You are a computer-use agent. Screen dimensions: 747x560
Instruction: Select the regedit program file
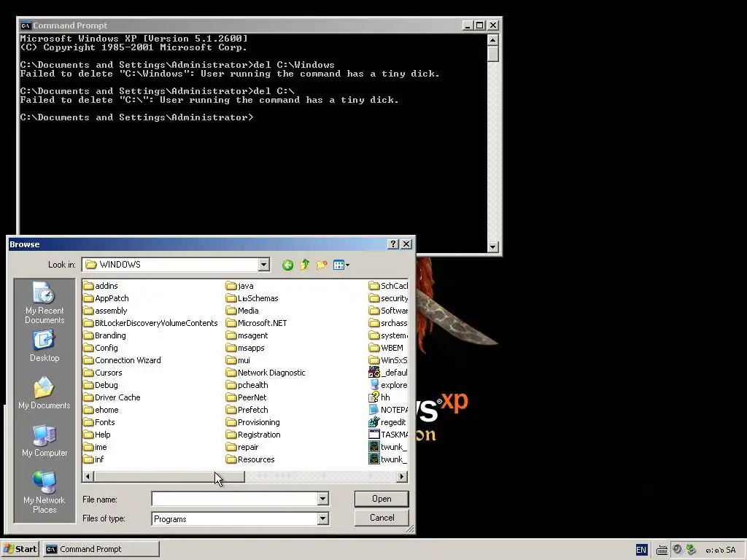(388, 422)
